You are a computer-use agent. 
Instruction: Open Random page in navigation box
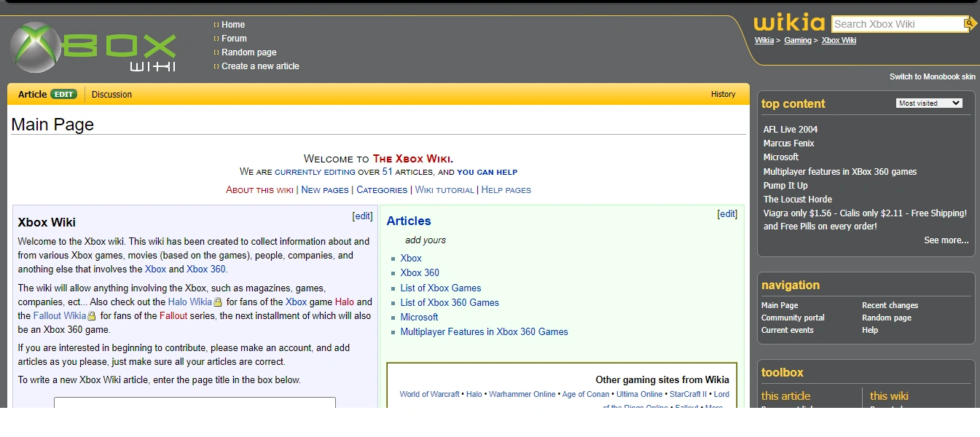(x=887, y=318)
